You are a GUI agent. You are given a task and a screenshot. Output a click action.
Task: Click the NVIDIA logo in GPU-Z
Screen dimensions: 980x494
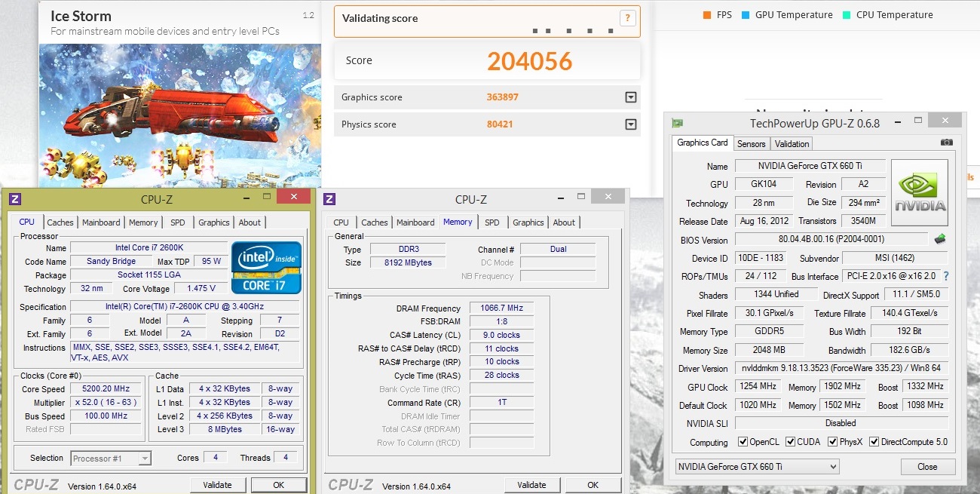click(920, 192)
